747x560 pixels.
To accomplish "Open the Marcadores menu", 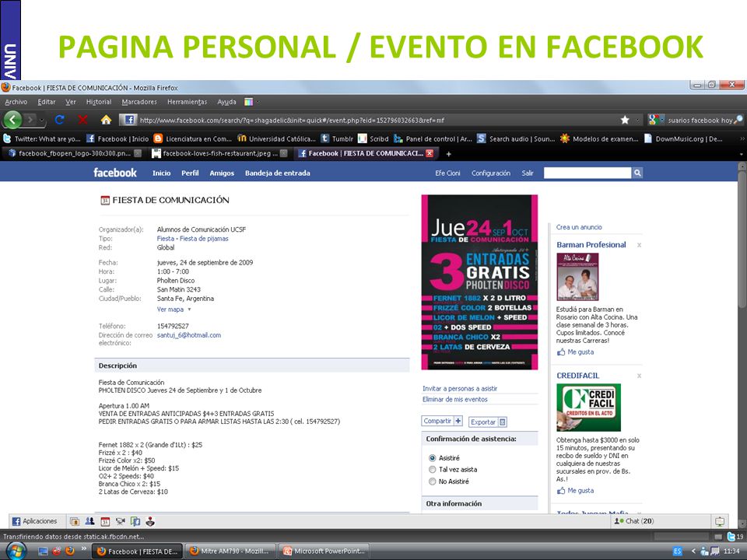I will point(139,102).
